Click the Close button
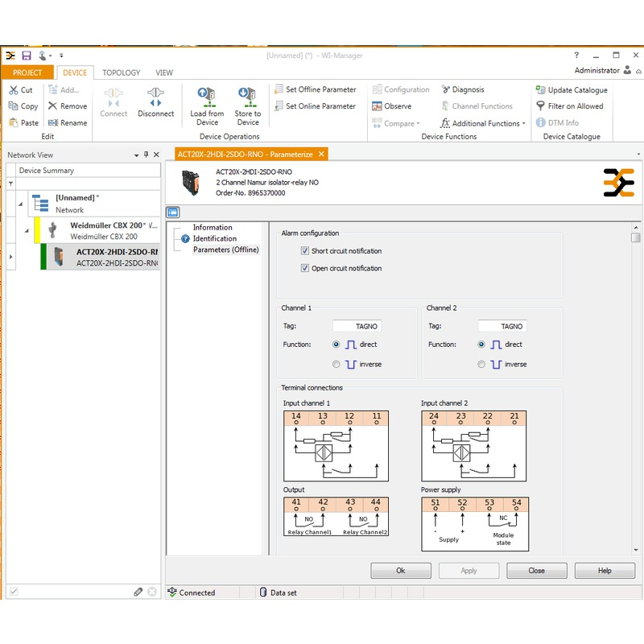Image resolution: width=644 pixels, height=644 pixels. click(x=536, y=570)
